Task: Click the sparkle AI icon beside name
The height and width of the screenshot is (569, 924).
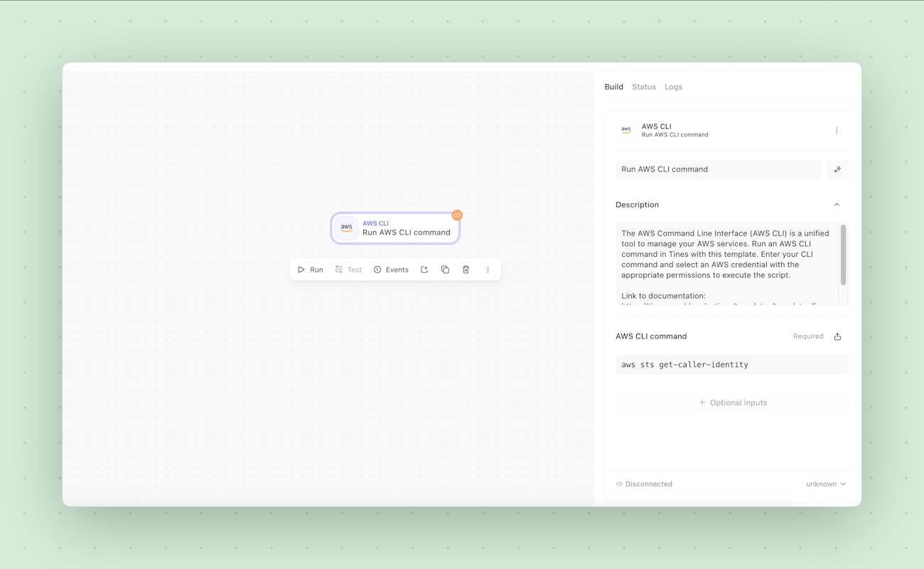Action: [837, 169]
